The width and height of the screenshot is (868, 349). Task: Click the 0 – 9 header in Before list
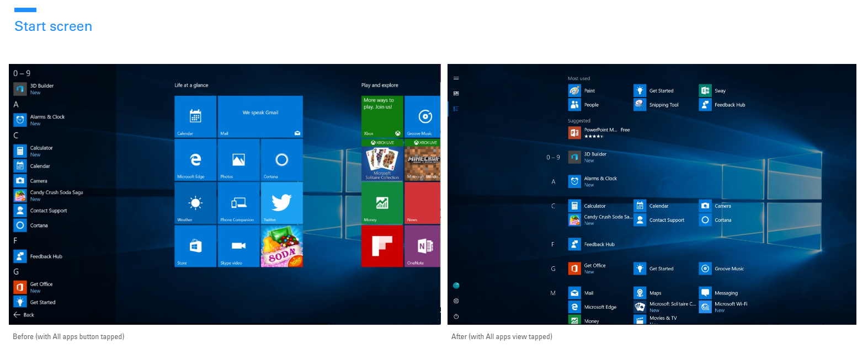22,73
